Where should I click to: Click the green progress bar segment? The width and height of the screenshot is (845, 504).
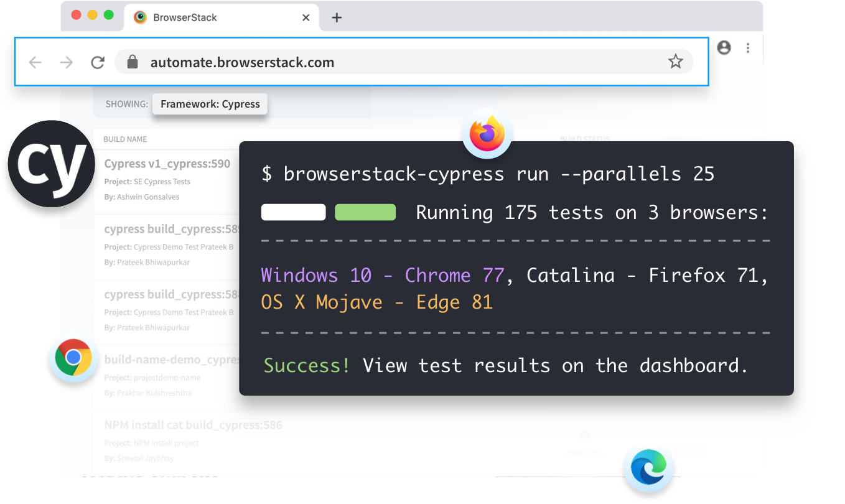click(365, 212)
